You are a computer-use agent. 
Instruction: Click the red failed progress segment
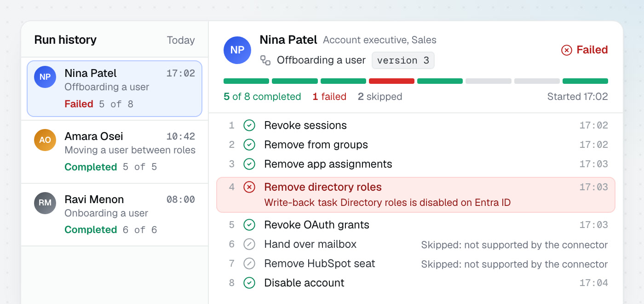391,81
